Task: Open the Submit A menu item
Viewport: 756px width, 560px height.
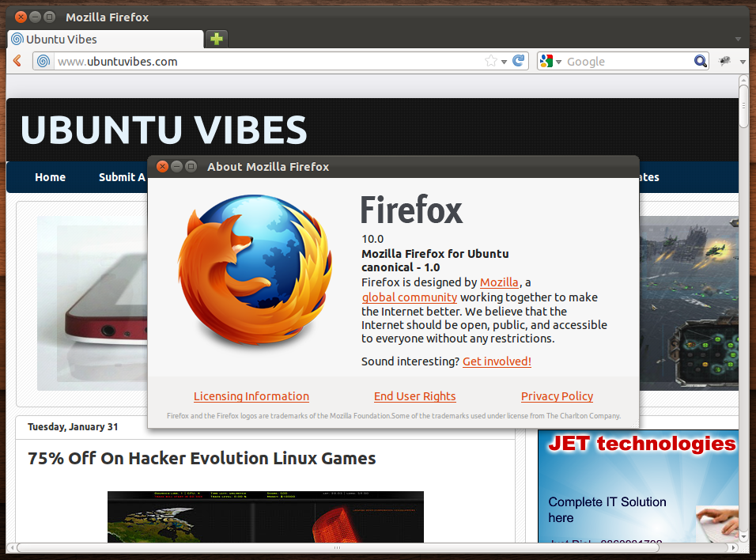Action: [122, 177]
